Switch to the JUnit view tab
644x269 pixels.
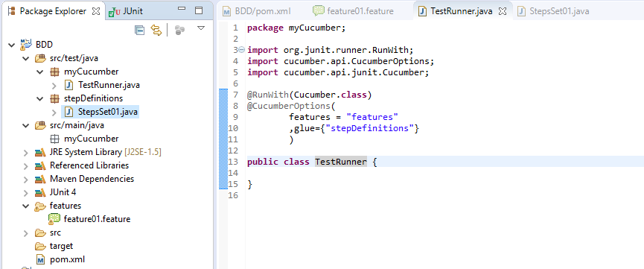(125, 11)
